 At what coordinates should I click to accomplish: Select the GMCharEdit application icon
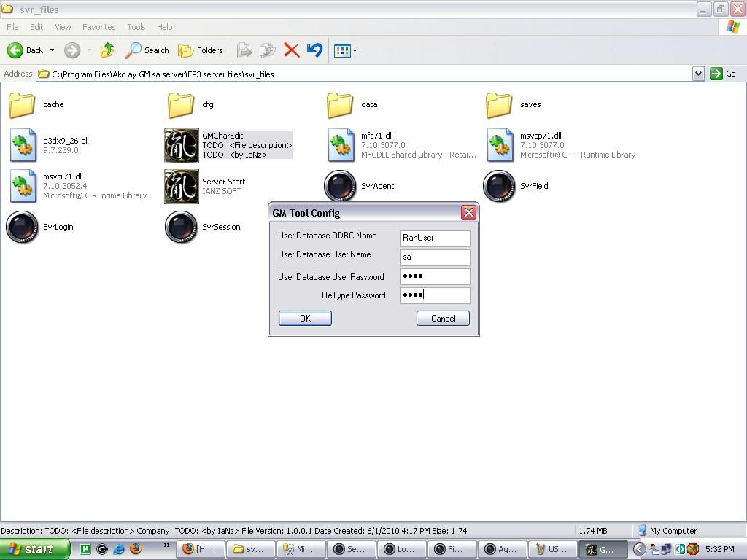click(x=181, y=145)
